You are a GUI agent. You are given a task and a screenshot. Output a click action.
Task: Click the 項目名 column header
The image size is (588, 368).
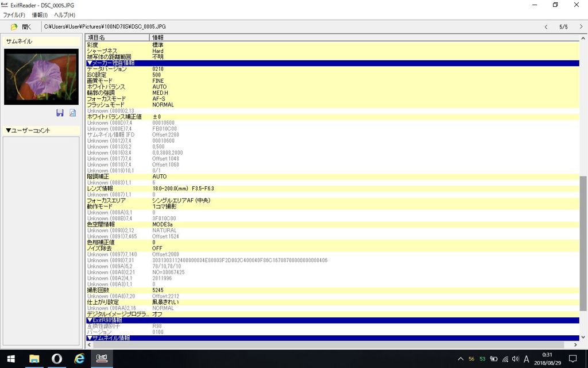(x=96, y=37)
